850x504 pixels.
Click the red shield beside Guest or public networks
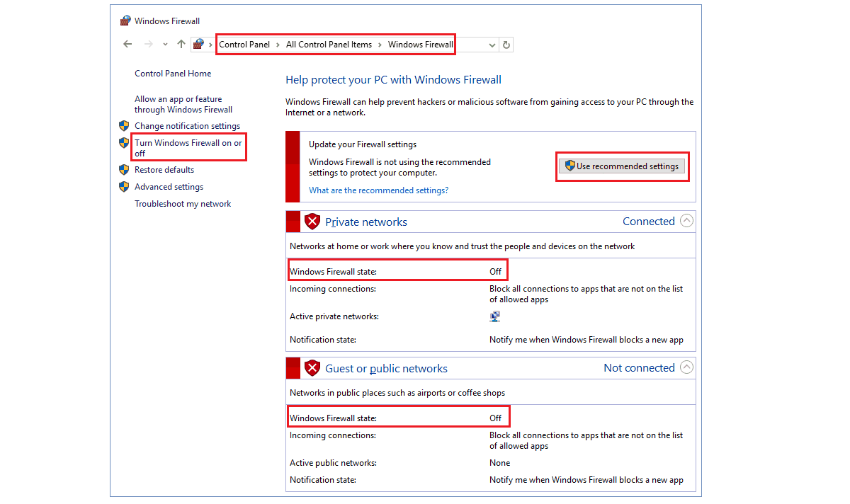pyautogui.click(x=312, y=368)
